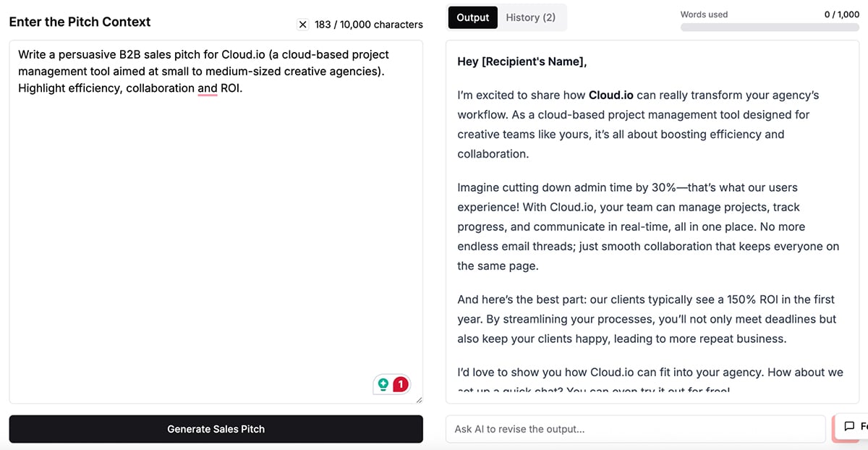Click the "Words used" label
Image resolution: width=868 pixels, height=450 pixels.
point(705,14)
